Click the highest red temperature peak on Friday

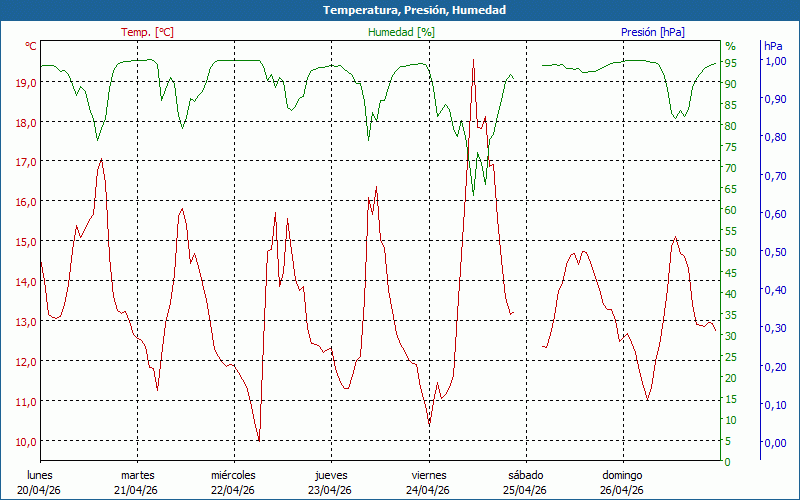click(473, 60)
